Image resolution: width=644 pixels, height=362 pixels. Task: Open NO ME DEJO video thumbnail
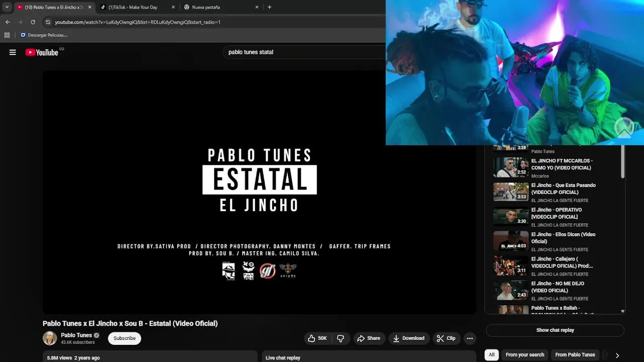click(x=511, y=291)
